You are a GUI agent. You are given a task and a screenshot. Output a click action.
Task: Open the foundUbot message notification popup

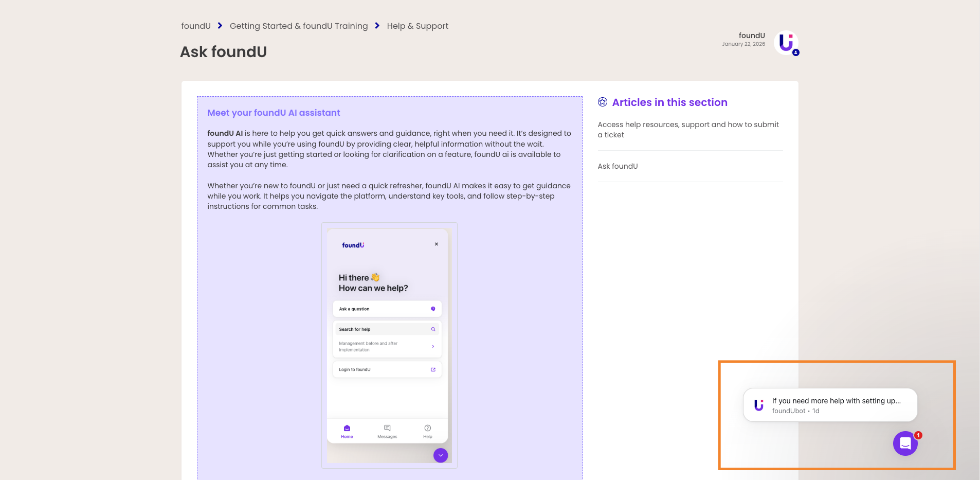pyautogui.click(x=830, y=405)
